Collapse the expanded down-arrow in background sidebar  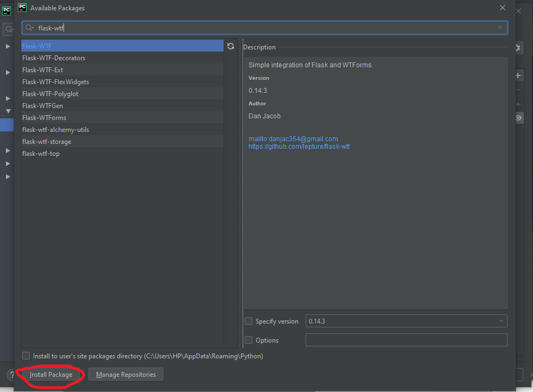[x=8, y=111]
